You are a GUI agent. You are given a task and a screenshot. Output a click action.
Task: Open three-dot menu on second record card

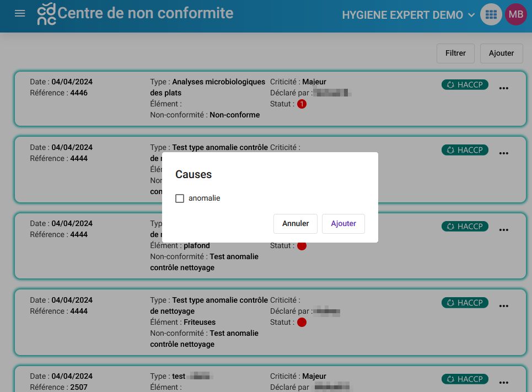pyautogui.click(x=503, y=153)
